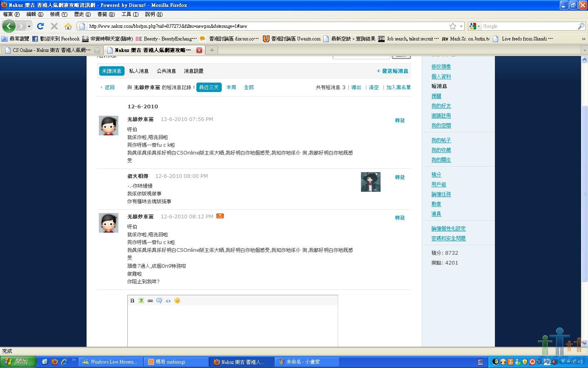
Task: Click the quote speech-bubble icon in editor
Action: (x=159, y=301)
